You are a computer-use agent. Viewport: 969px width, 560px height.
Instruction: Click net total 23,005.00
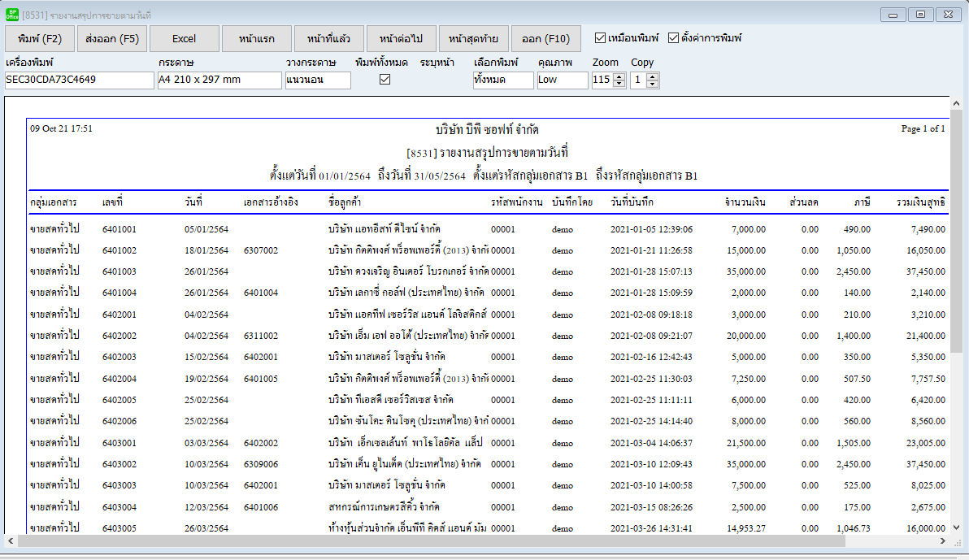click(x=926, y=443)
